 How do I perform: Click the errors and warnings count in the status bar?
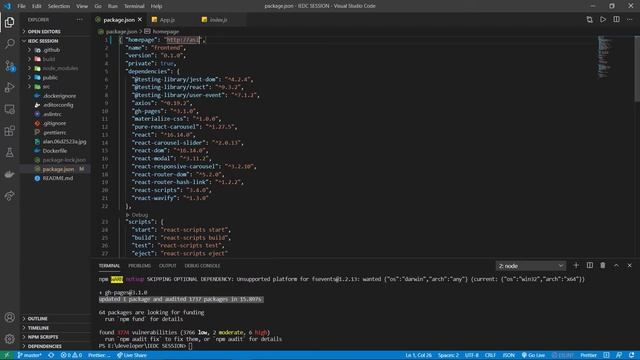tap(71, 355)
